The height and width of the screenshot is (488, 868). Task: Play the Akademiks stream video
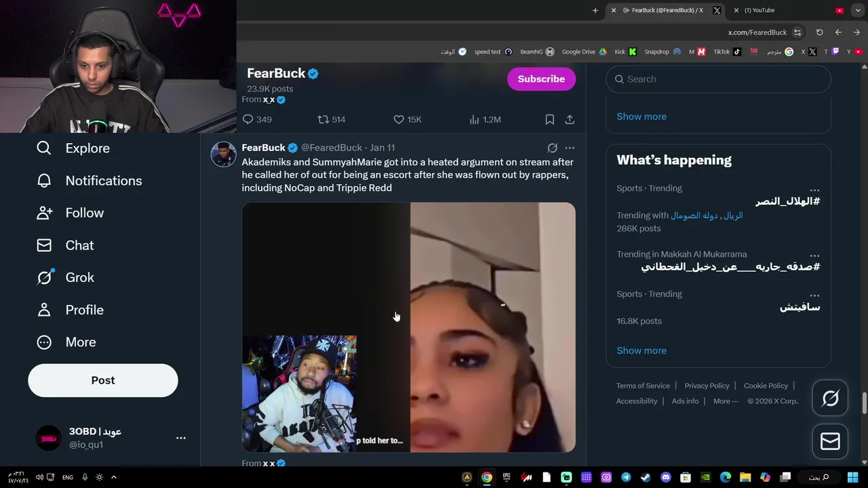(x=409, y=327)
